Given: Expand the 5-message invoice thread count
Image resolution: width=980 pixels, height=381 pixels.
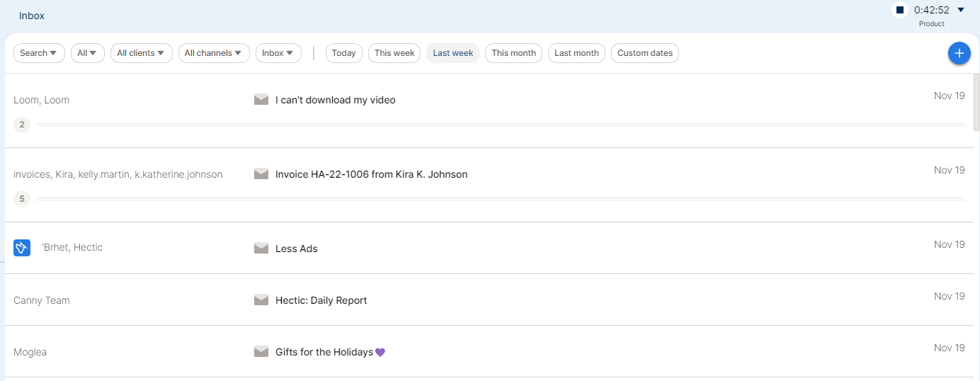Looking at the screenshot, I should pyautogui.click(x=22, y=199).
